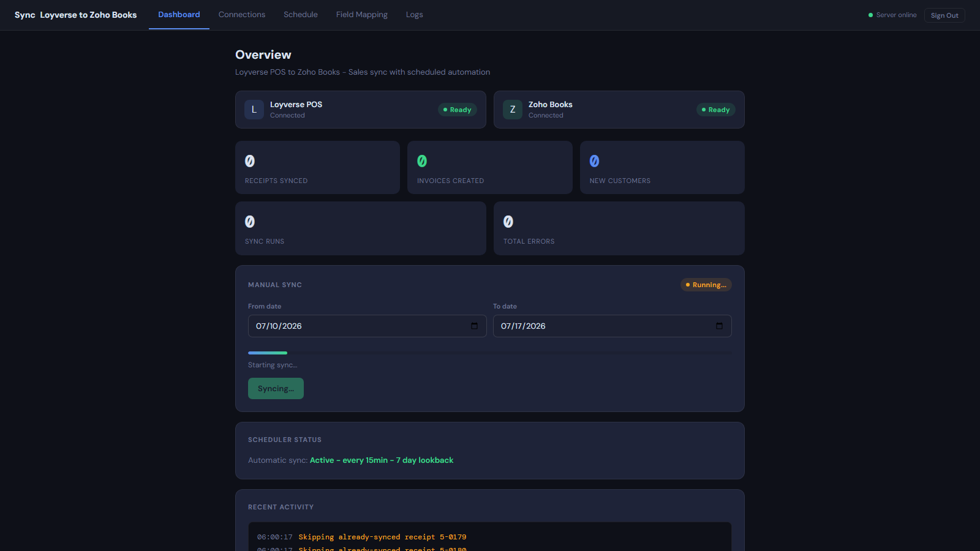
Task: Select the New Customers stat card
Action: 662,168
